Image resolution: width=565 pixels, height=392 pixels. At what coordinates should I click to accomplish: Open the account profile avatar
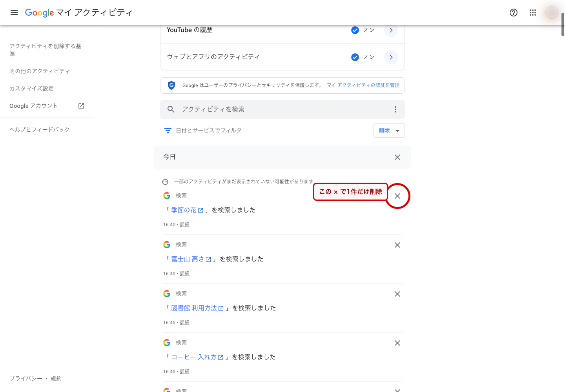[x=551, y=13]
